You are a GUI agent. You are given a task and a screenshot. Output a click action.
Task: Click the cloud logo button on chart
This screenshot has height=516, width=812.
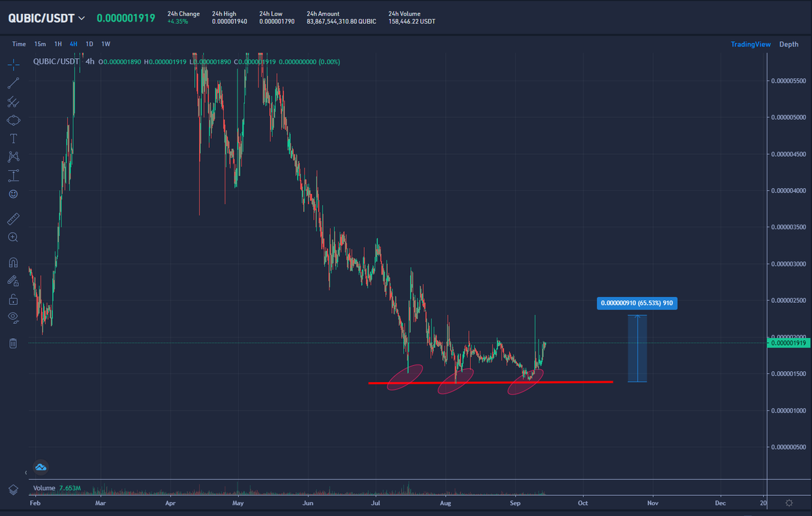tap(40, 467)
